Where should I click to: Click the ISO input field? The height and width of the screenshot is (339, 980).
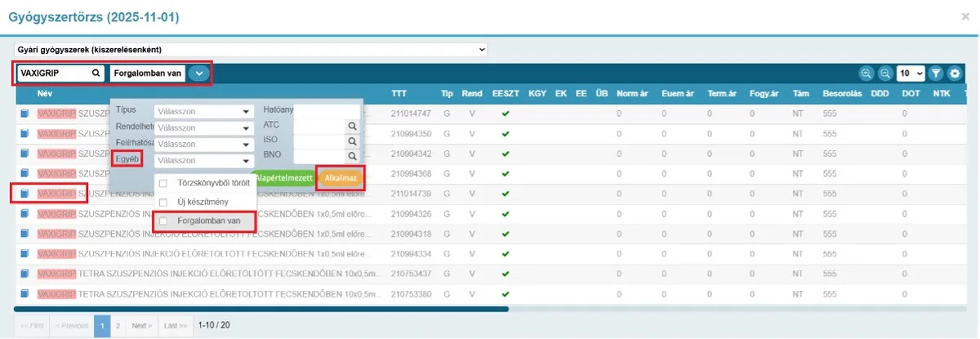(319, 141)
